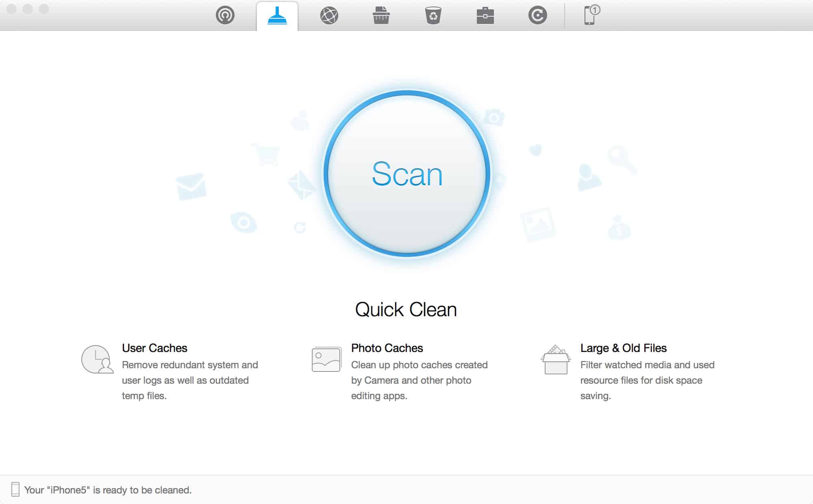Select the Quick Clean broom tab
Screen dimensions: 813x504
pos(277,16)
